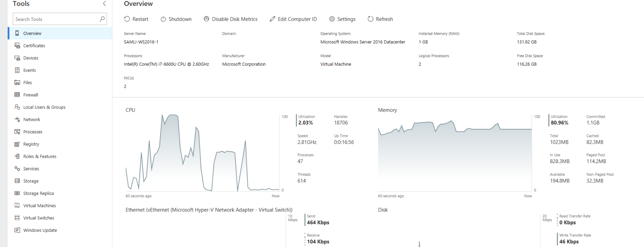644x247 pixels.
Task: Click the Threads value 614
Action: click(302, 181)
